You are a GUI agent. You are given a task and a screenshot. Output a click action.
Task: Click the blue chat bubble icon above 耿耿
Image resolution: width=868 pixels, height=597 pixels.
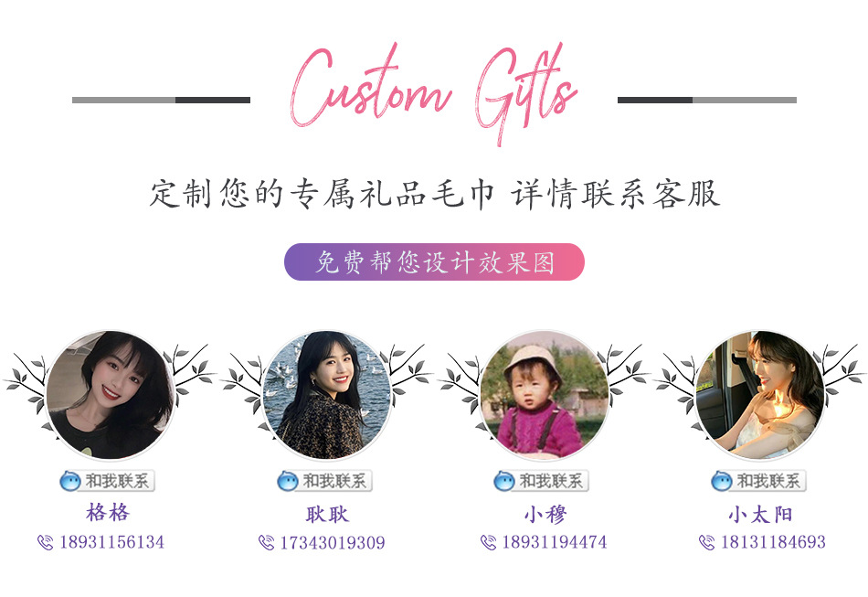288,481
